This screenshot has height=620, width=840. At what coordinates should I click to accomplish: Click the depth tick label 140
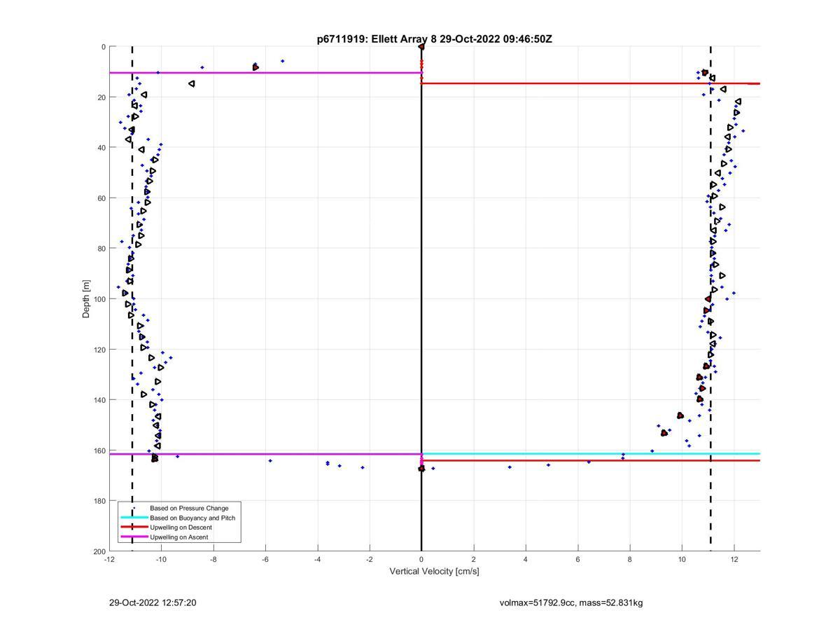(99, 400)
